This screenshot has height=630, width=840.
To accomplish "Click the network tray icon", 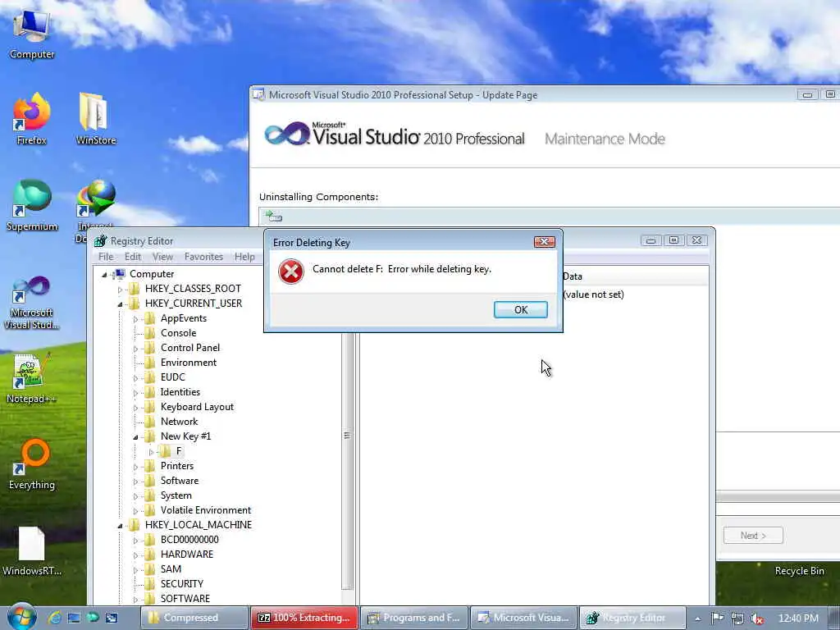I will click(x=737, y=619).
